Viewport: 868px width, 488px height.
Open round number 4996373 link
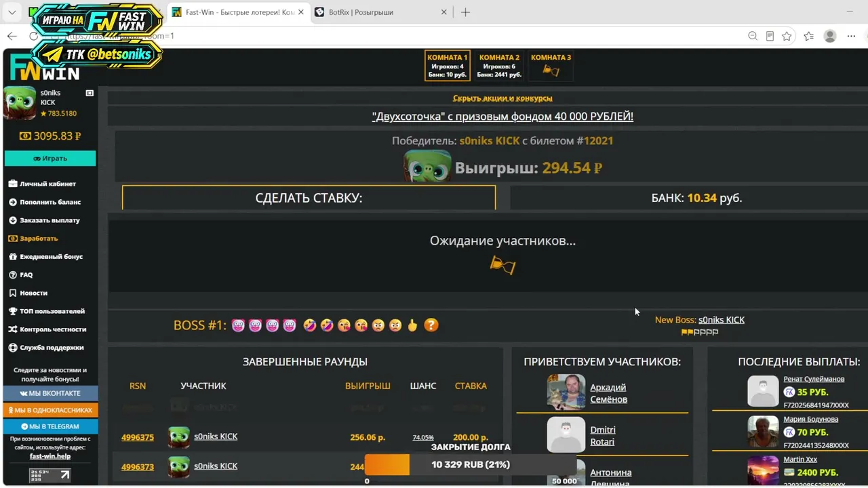point(138,467)
